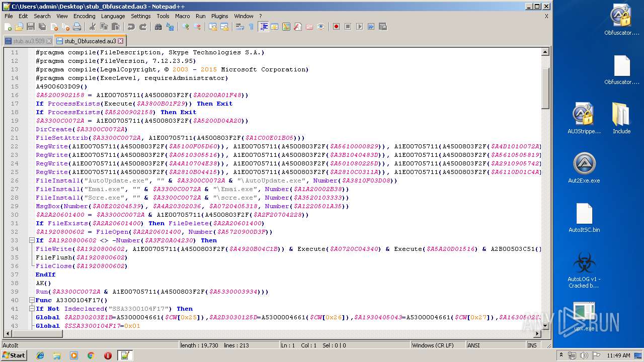Click the Undo arrow icon
The image size is (644, 362).
[x=131, y=27]
